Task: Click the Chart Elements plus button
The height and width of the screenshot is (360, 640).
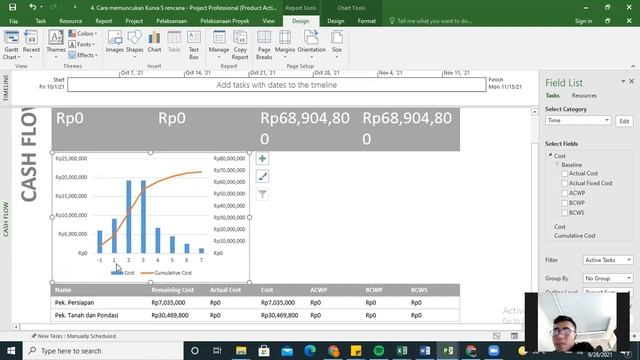Action: [x=262, y=159]
